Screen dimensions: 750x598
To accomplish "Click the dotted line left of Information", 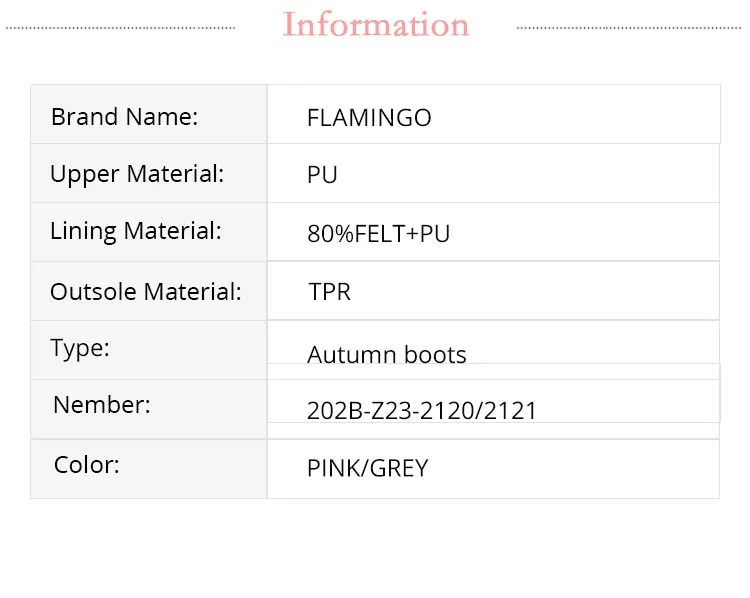I will (x=120, y=28).
